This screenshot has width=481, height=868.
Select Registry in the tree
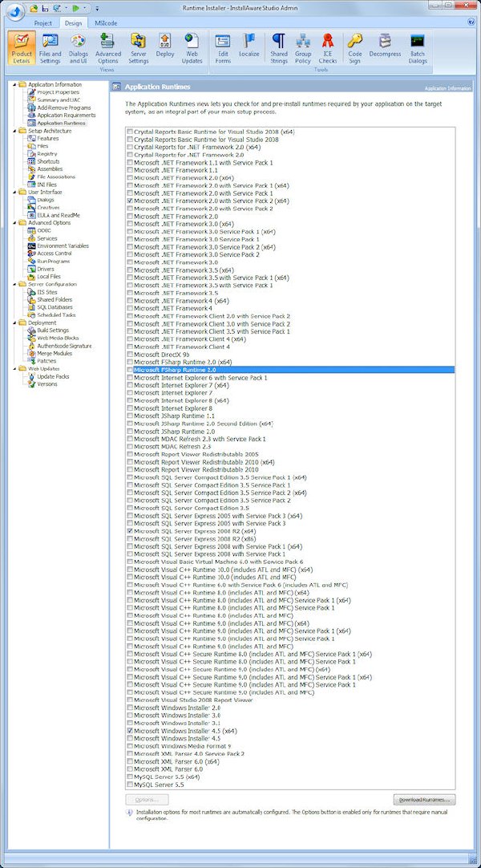click(x=47, y=153)
